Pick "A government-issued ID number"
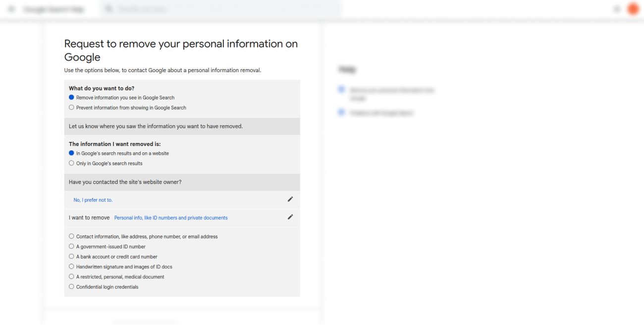 click(72, 246)
